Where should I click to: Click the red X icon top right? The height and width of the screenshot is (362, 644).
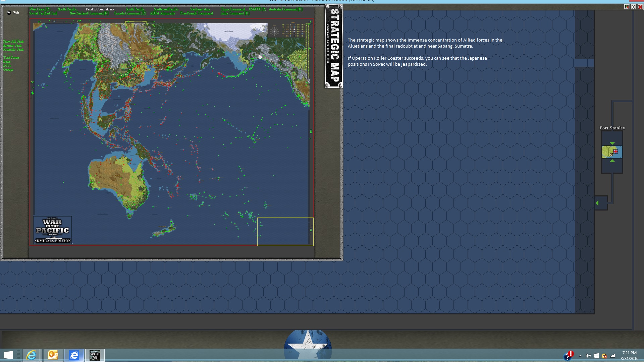tap(640, 7)
